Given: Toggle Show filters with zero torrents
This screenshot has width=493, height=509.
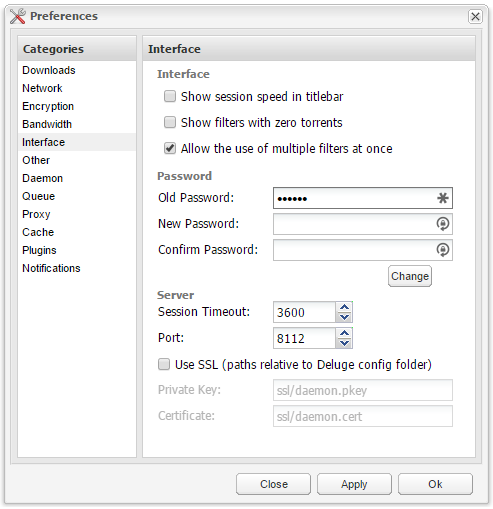Looking at the screenshot, I should [x=170, y=122].
